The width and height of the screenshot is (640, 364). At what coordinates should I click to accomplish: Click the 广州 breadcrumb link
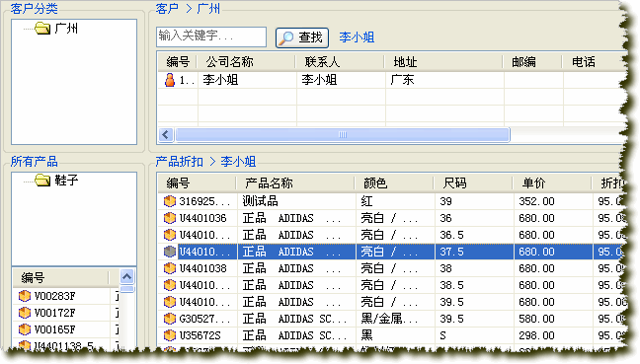208,9
